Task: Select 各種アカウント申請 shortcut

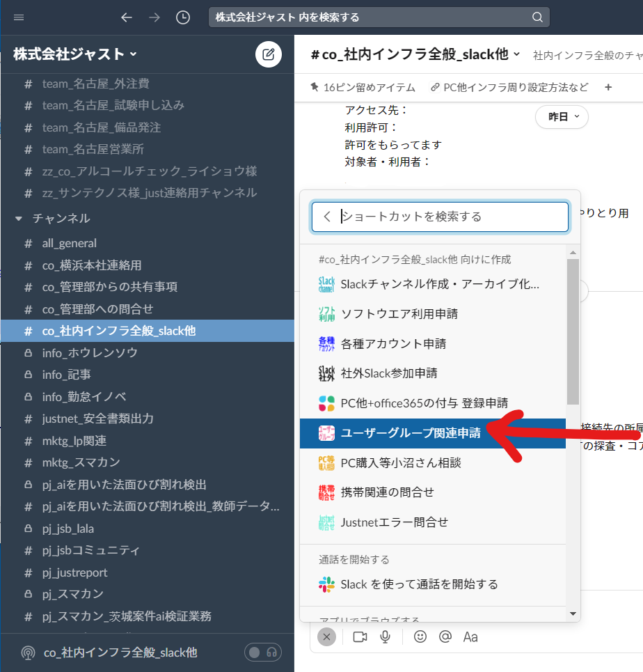Action: (433, 344)
